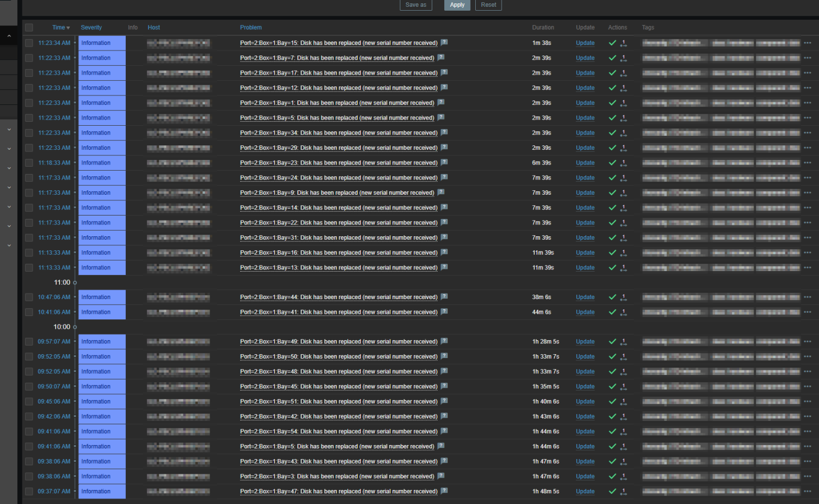This screenshot has width=819, height=504.
Task: Sort by Host column header
Action: click(154, 28)
